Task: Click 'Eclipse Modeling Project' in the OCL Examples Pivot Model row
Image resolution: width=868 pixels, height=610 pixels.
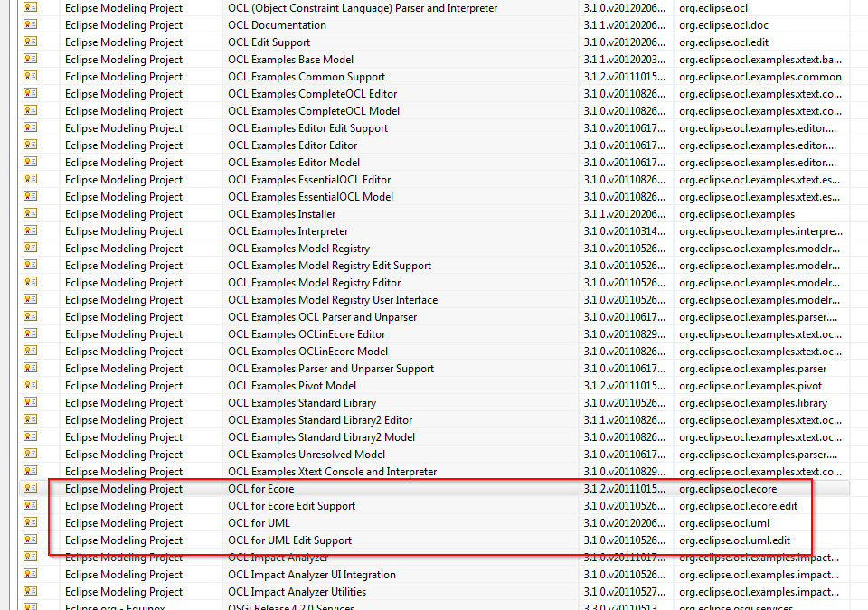Action: (x=124, y=386)
